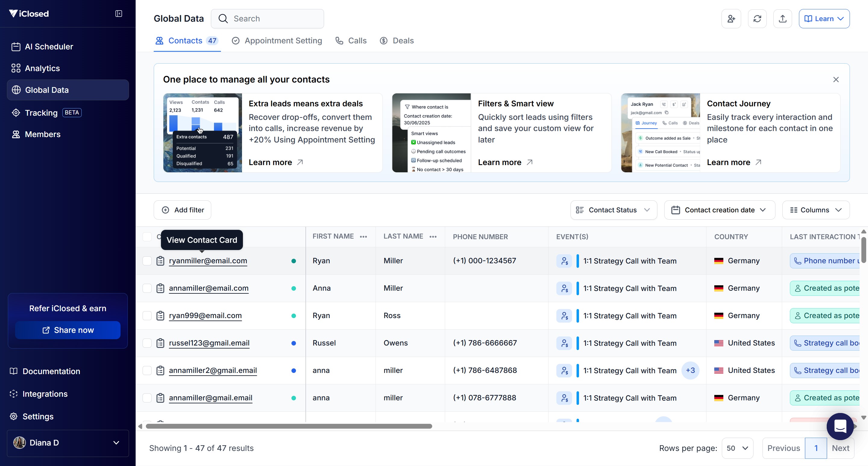Click the horizontal table scrollbar
This screenshot has height=466, width=868.
[289, 426]
